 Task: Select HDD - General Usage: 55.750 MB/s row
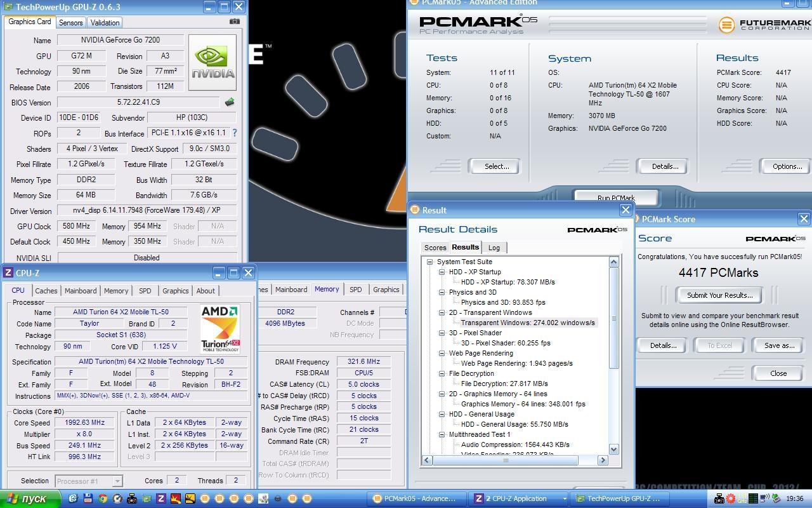tap(514, 424)
